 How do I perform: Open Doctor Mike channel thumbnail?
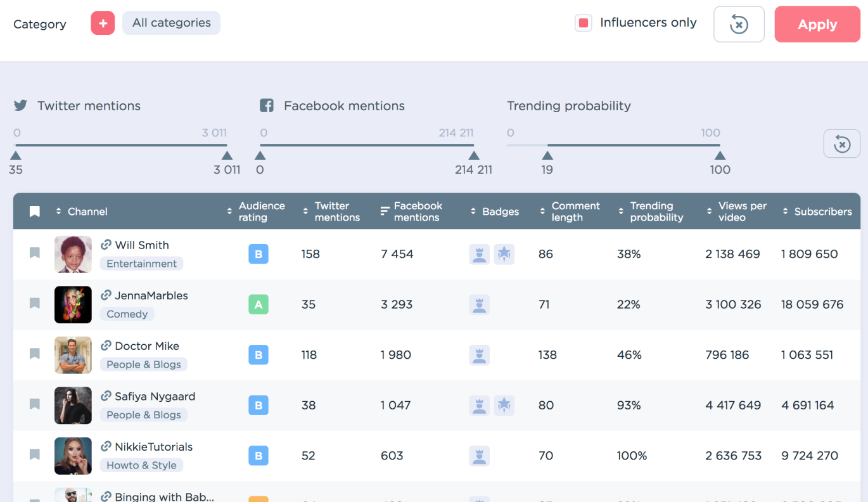[73, 355]
